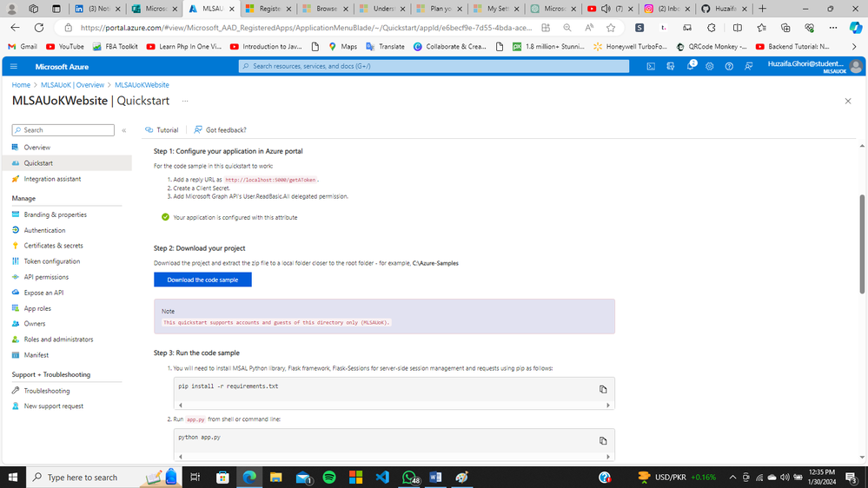Open File Explorer from the taskbar
Image resolution: width=868 pixels, height=488 pixels.
click(x=275, y=477)
